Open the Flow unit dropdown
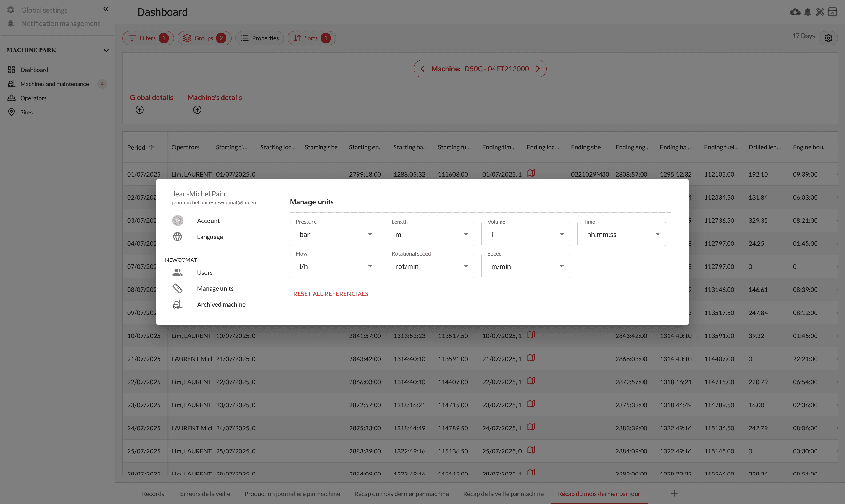Image resolution: width=845 pixels, height=504 pixels. pos(334,266)
